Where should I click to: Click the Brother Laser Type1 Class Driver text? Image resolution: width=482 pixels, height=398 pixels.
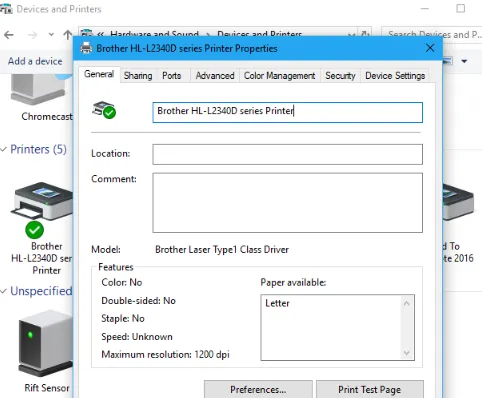pos(222,250)
